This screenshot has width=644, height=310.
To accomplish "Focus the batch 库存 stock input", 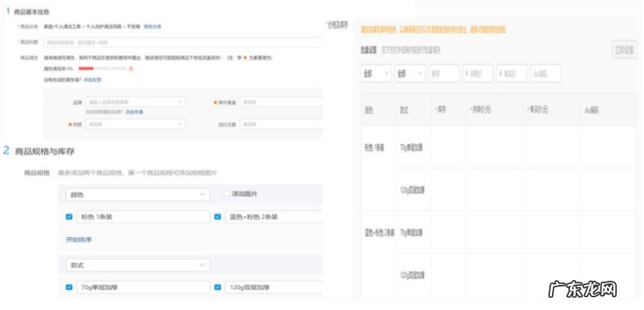I will click(444, 73).
